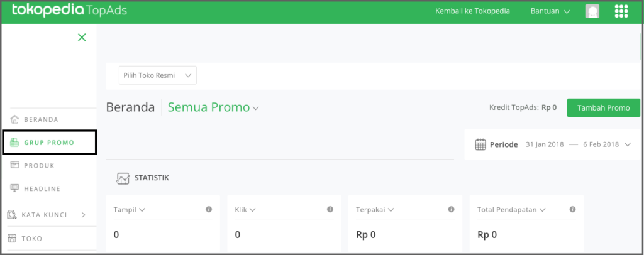Expand the Semua Promo dropdown

(x=213, y=107)
